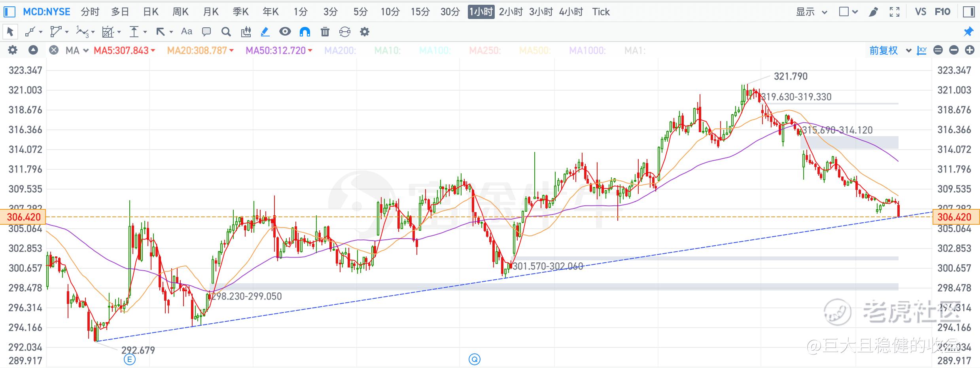This screenshot has height=368, width=980.
Task: Open MA20 line settings dropdown
Action: point(231,51)
